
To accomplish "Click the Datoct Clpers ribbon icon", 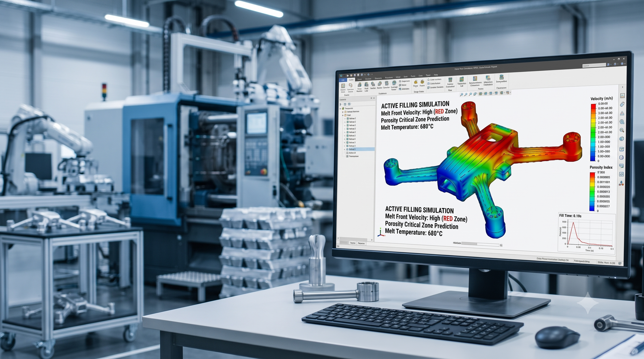I will click(343, 88).
